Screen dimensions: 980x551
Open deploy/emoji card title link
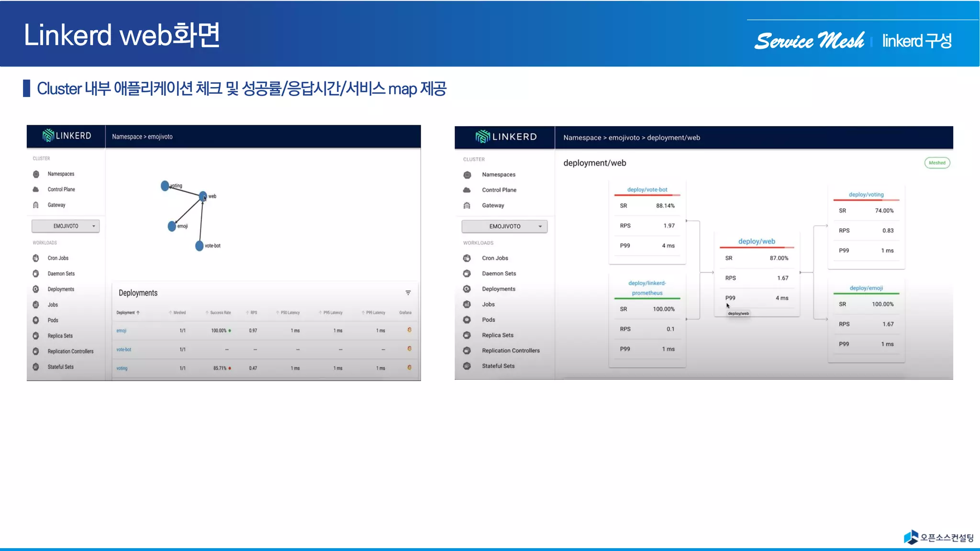(x=866, y=288)
